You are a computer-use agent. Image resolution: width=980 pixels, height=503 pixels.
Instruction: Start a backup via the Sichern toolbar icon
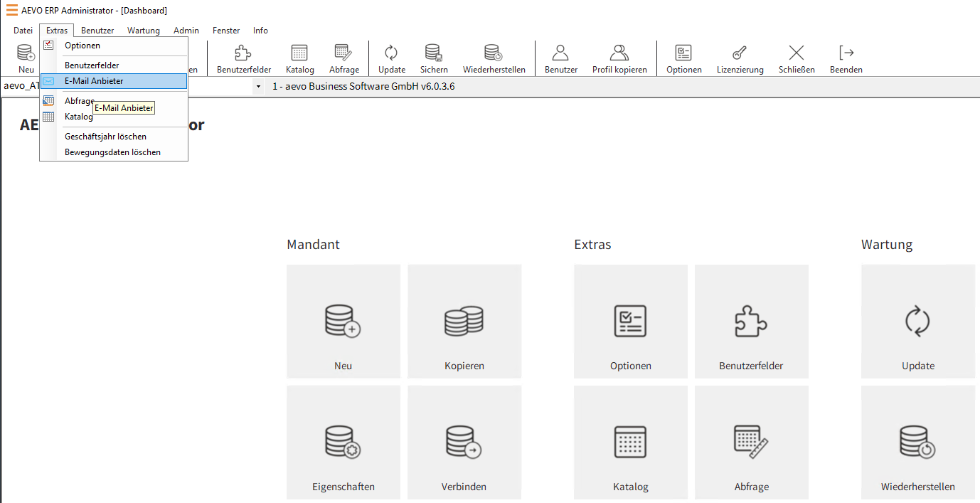click(433, 57)
